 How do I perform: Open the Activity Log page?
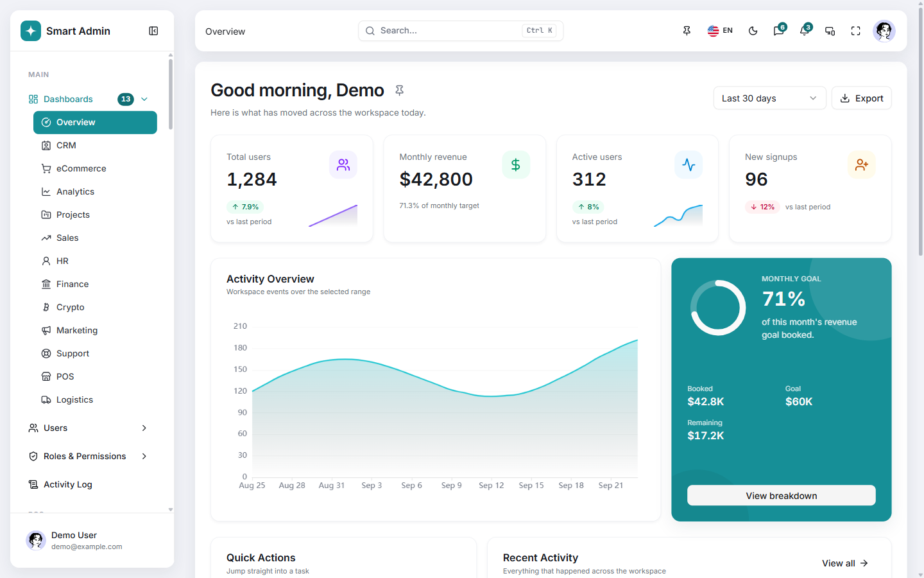click(89, 484)
